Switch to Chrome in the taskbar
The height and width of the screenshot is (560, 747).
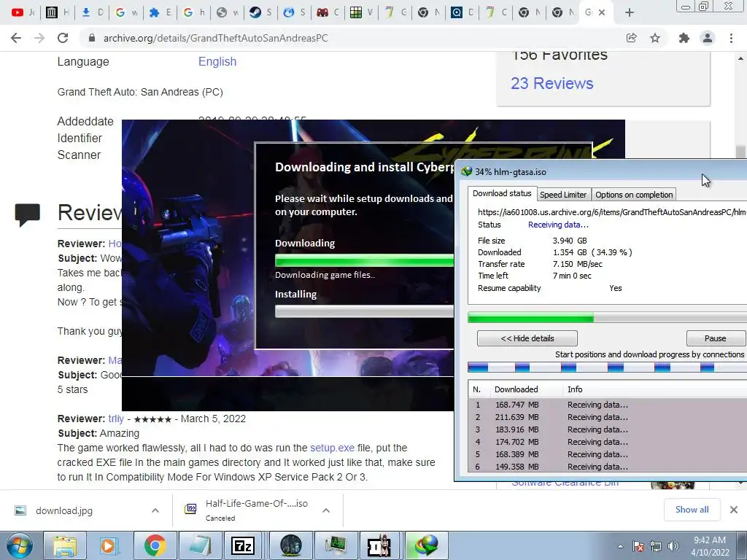click(x=155, y=545)
